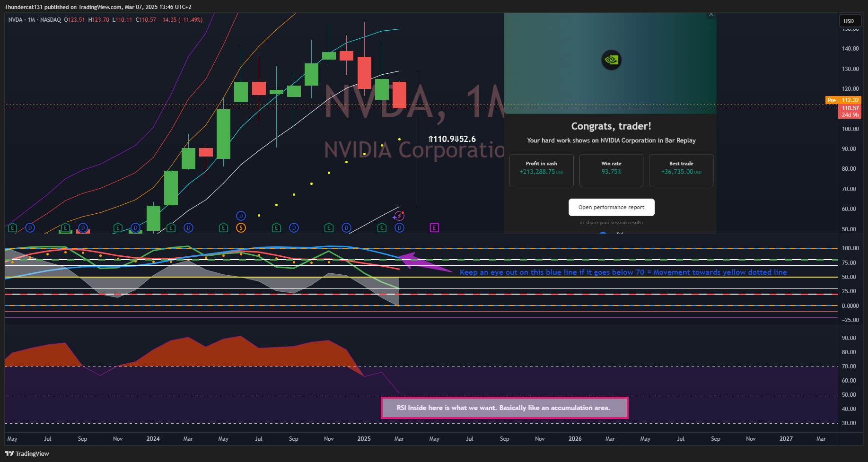Open the dividend D marker above Sep 2024
The height and width of the screenshot is (462, 868).
pyautogui.click(x=294, y=228)
